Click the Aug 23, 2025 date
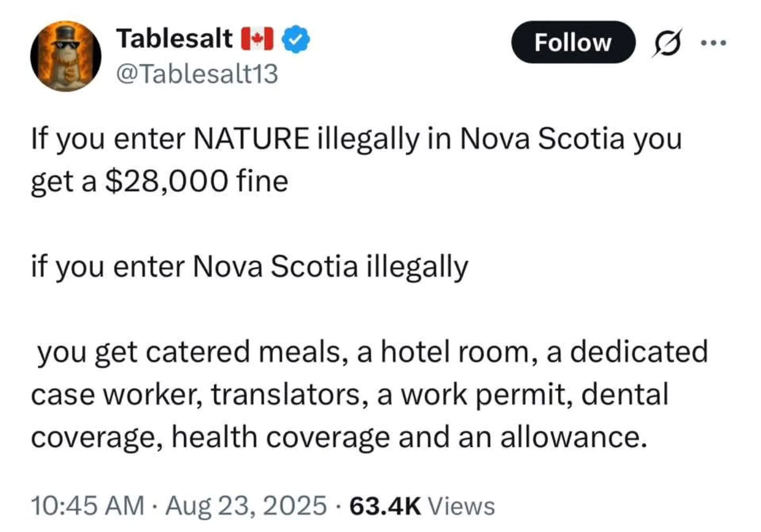 pos(246,505)
